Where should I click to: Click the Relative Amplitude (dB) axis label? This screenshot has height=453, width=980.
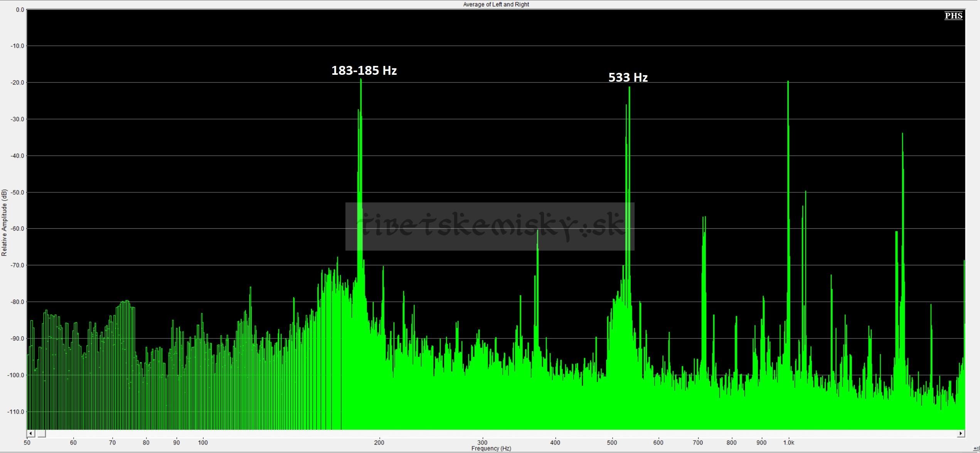pos(4,222)
